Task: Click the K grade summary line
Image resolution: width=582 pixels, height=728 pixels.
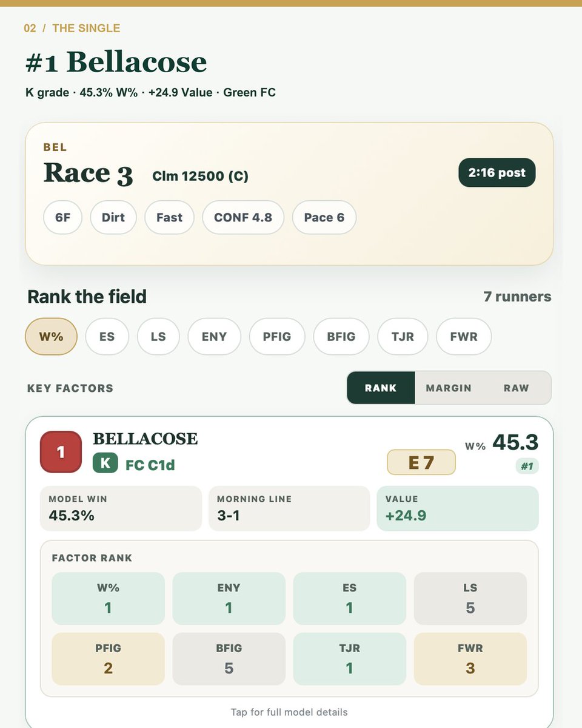Action: pos(150,93)
